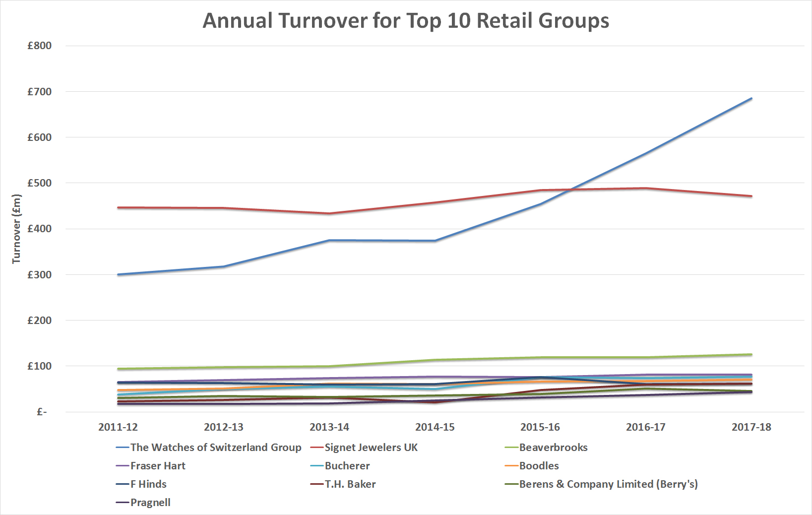Click the 2013-14 category label

329,427
